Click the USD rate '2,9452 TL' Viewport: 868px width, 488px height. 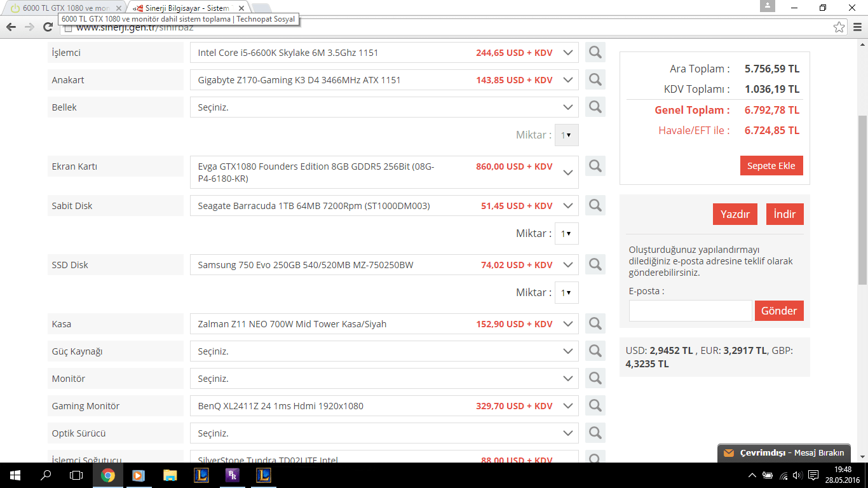(x=671, y=351)
